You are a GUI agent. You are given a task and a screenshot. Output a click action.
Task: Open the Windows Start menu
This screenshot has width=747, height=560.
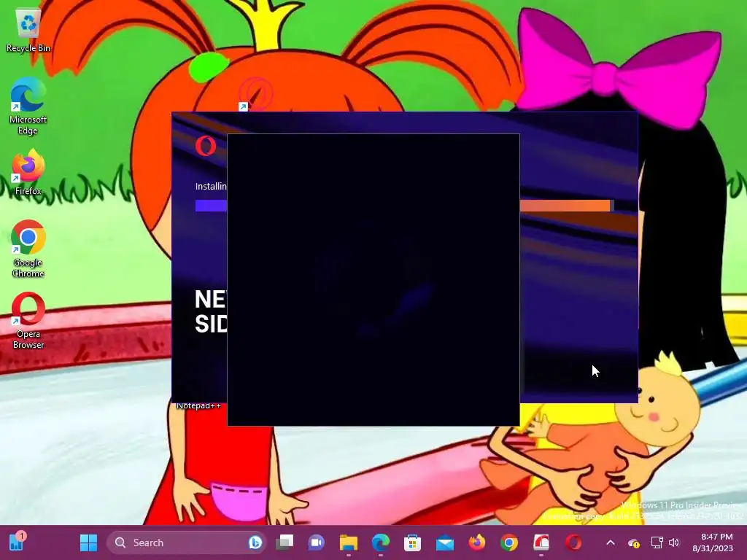tap(88, 542)
